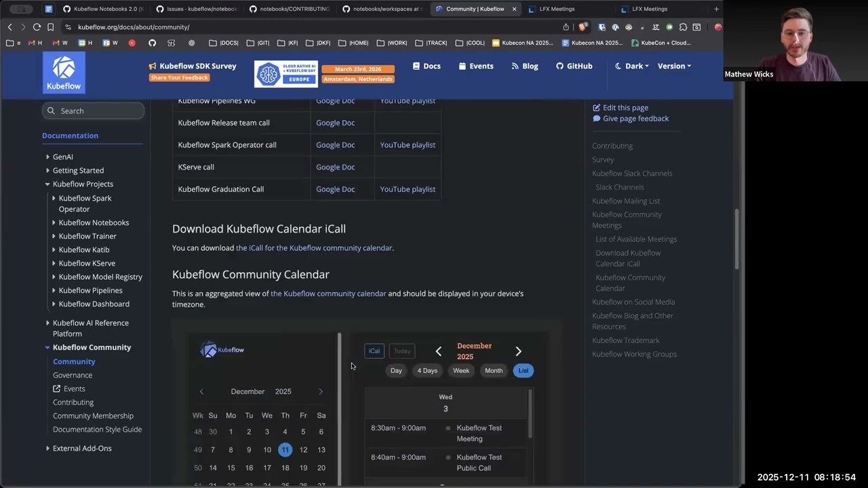Screen dimensions: 868x488
Task: Open the GitHub bookmark icon in bookmarks bar
Action: [x=152, y=43]
